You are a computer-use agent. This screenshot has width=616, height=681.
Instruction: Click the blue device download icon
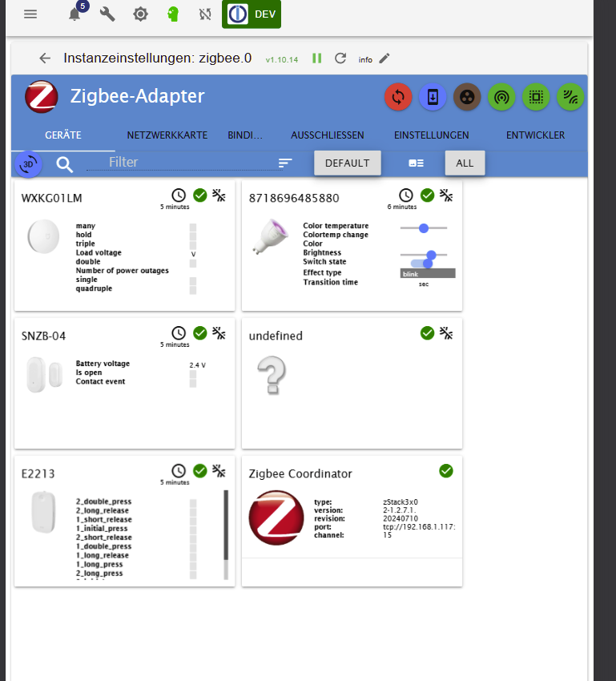(433, 97)
